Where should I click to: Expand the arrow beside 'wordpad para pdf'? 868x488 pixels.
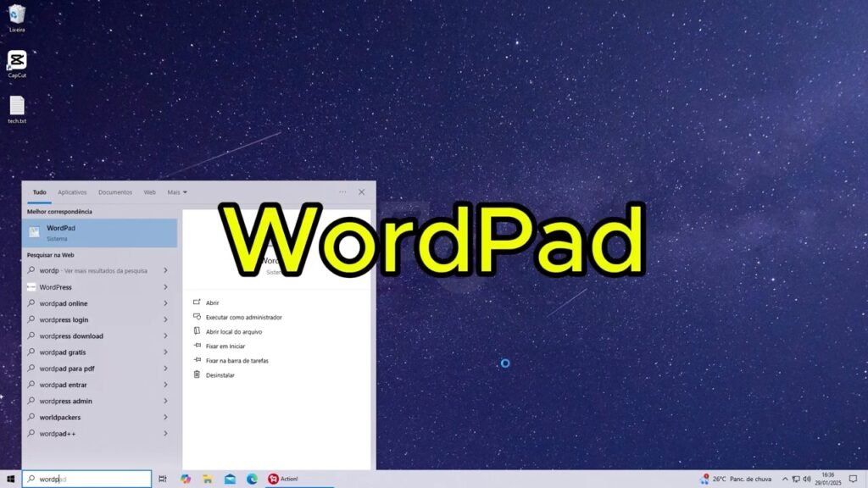click(x=165, y=368)
